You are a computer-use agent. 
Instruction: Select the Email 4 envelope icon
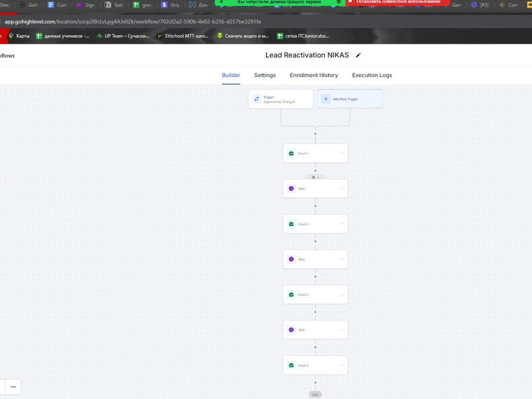click(x=291, y=365)
